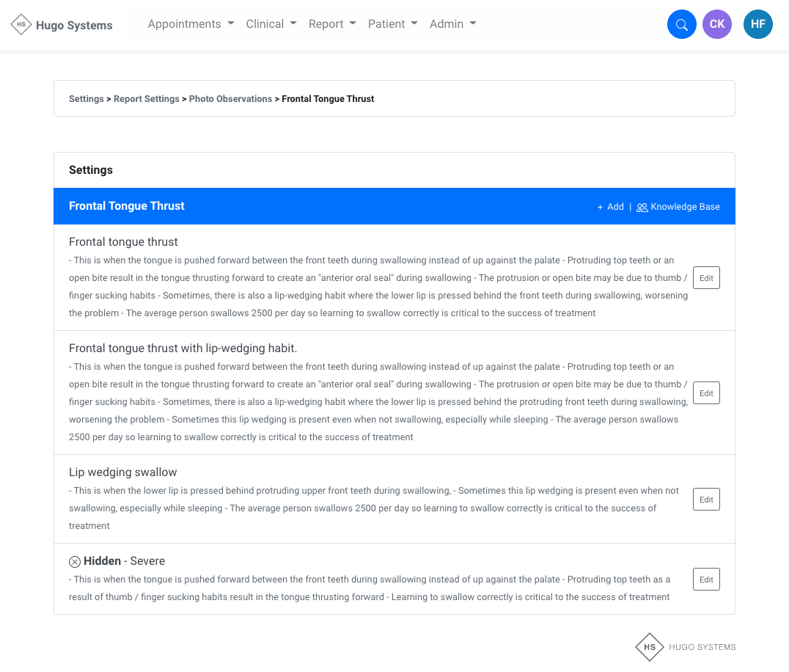Click the Hidden circled-x icon

[x=75, y=562]
